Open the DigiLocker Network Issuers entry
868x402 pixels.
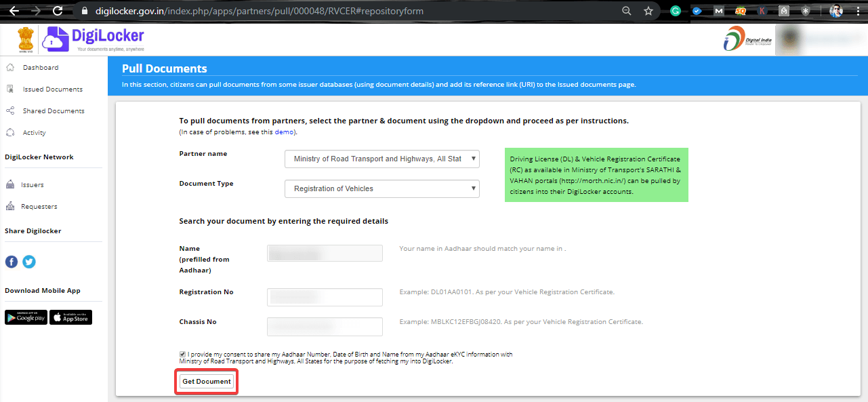(31, 184)
